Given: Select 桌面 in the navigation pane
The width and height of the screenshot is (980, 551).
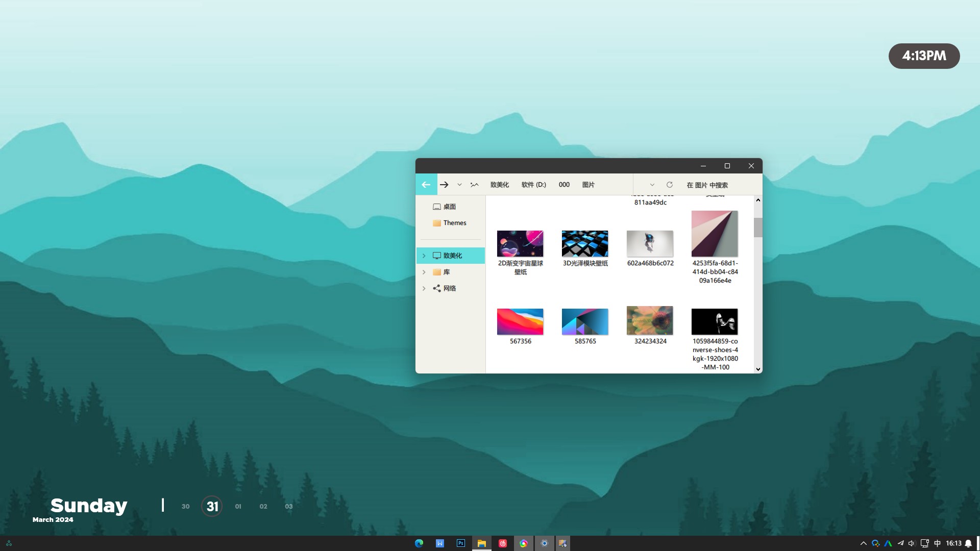Looking at the screenshot, I should tap(449, 207).
